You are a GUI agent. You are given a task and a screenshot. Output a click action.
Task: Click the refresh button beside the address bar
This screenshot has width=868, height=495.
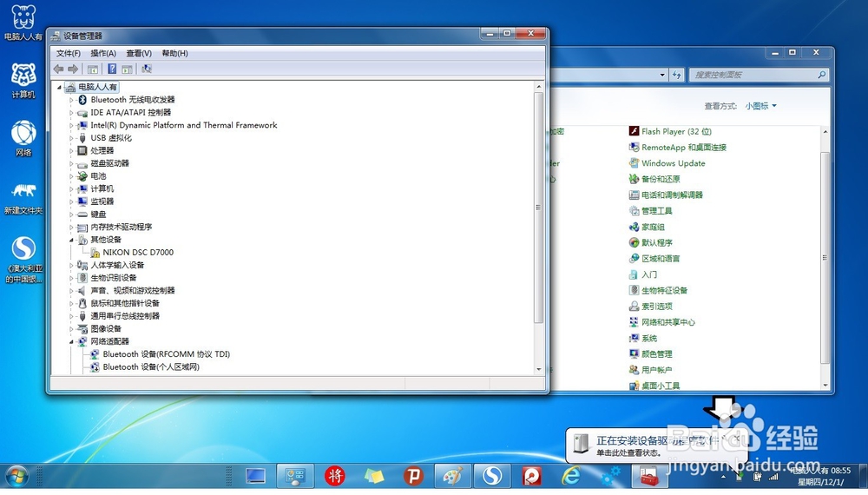pos(676,75)
